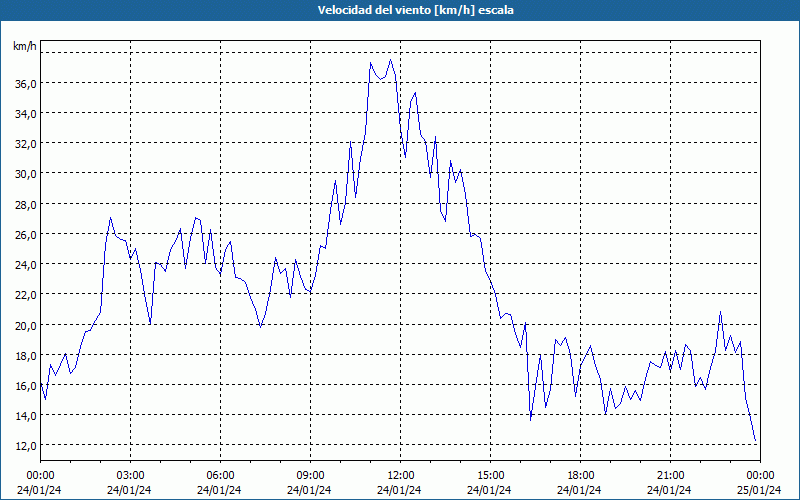This screenshot has width=800, height=500.
Task: Click the 03:00 time axis label
Action: point(130,476)
